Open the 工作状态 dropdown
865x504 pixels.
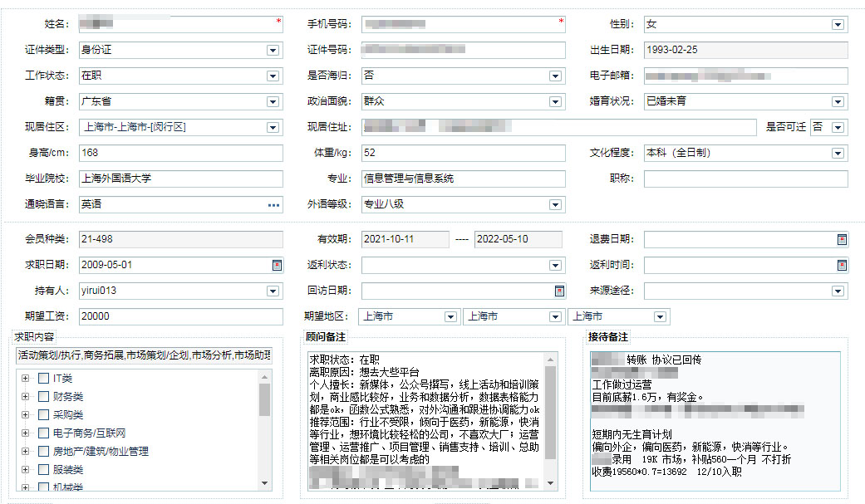(273, 76)
